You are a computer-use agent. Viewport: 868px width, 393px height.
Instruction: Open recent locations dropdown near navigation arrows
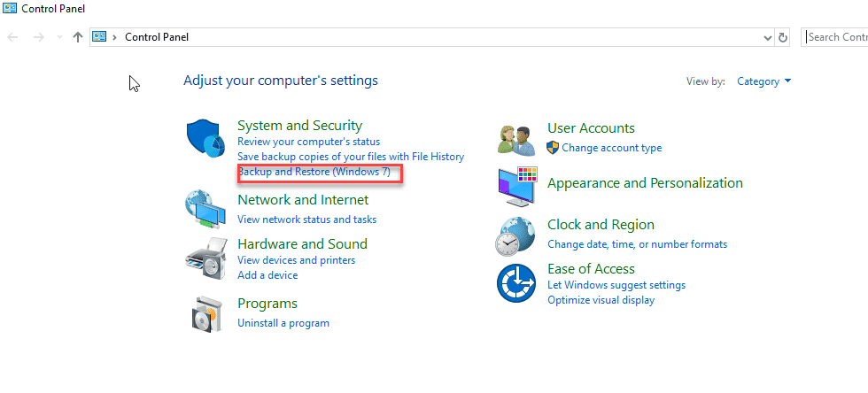click(60, 38)
